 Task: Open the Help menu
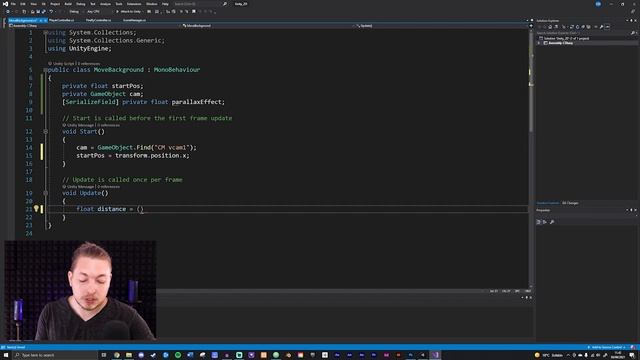(165, 4)
